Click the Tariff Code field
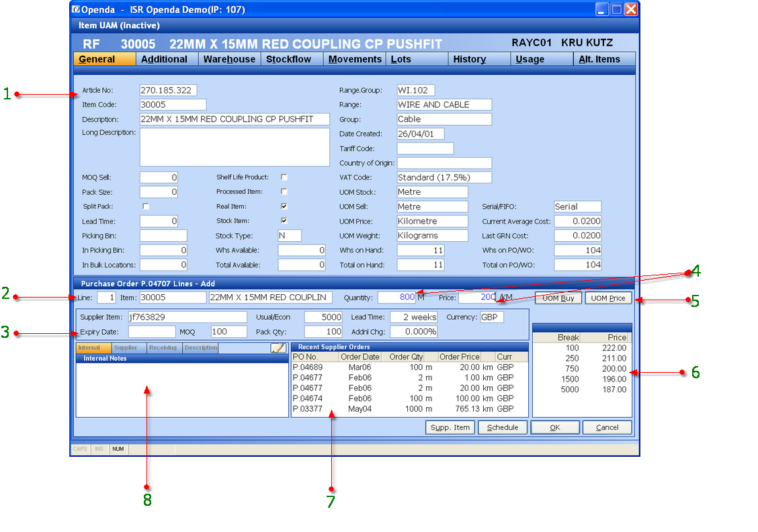Viewport: 758px width, 532px height. tap(425, 148)
